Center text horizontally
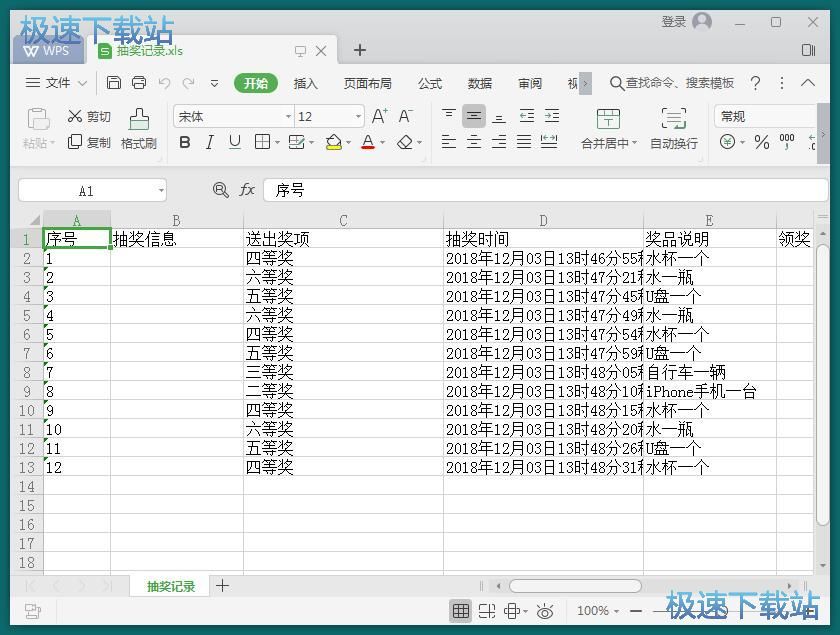Screen dimensions: 840x635 pos(474,141)
